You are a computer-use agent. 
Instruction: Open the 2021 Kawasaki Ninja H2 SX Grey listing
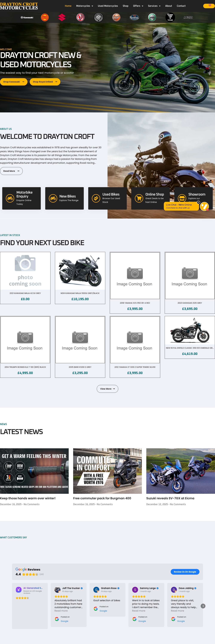pyautogui.click(x=25, y=278)
